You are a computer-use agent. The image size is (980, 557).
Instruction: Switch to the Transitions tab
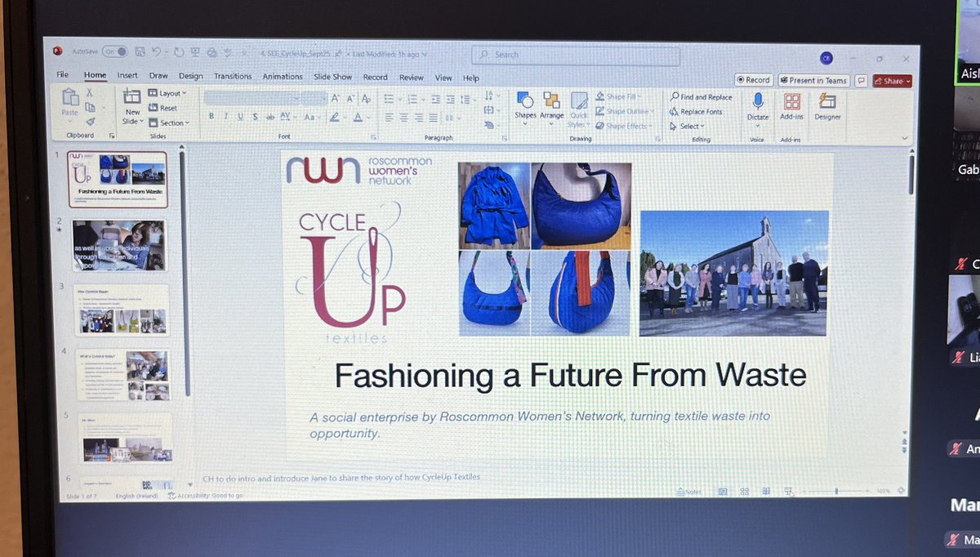coord(233,76)
